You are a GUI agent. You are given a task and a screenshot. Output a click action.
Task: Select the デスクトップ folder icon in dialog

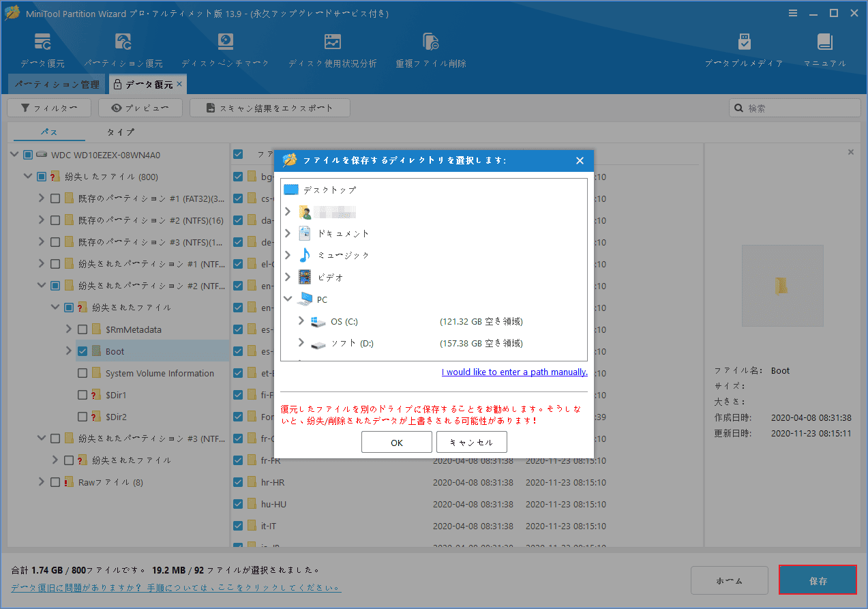tap(291, 190)
